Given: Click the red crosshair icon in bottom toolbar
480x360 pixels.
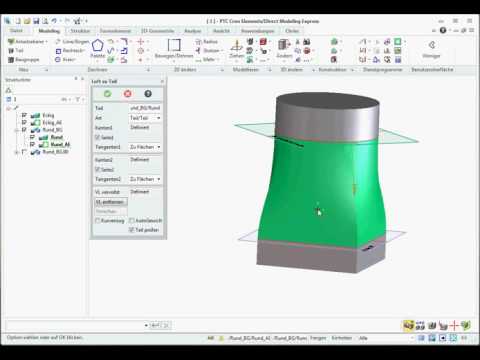Looking at the screenshot, I should pos(454,325).
